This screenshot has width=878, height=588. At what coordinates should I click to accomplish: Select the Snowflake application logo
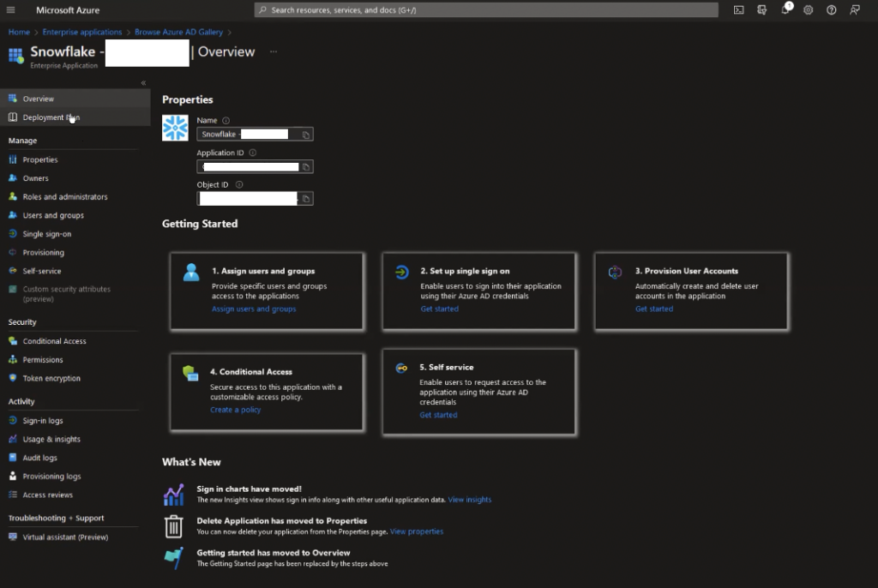(175, 127)
